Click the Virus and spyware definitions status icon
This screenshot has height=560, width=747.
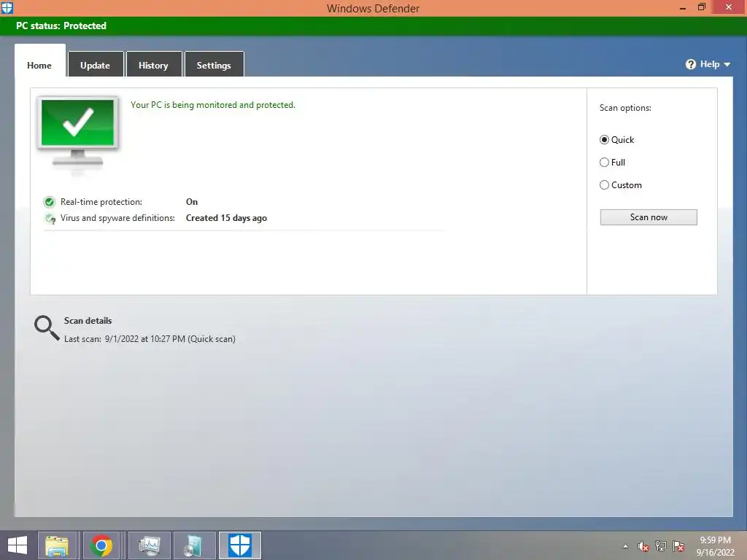tap(50, 219)
